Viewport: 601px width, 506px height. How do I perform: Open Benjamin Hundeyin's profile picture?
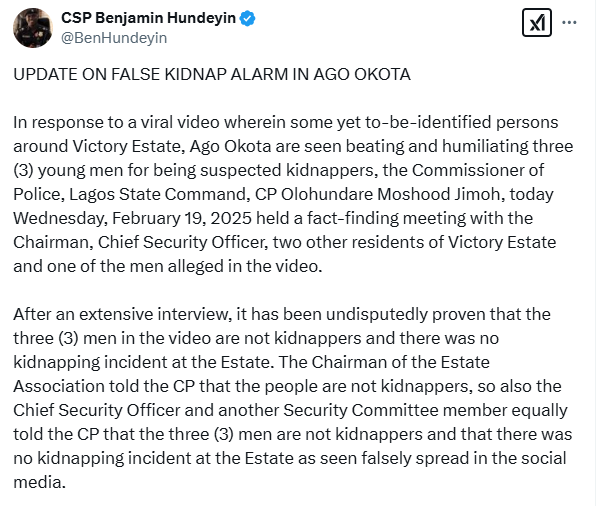pos(32,27)
